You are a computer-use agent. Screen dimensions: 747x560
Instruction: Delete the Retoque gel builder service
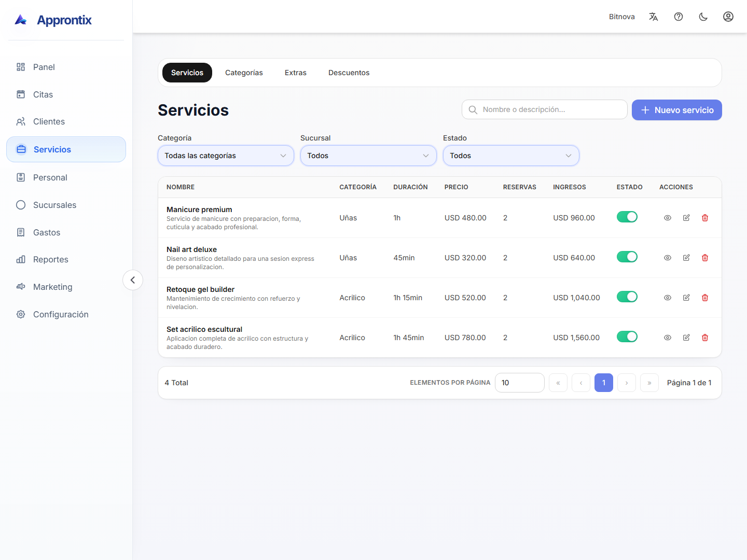pos(705,298)
